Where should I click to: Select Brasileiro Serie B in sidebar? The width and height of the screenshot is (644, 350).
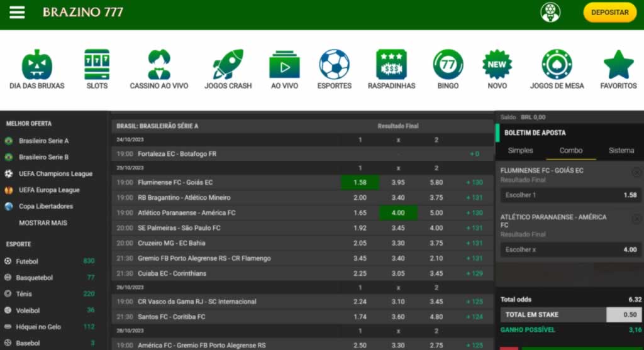(43, 157)
